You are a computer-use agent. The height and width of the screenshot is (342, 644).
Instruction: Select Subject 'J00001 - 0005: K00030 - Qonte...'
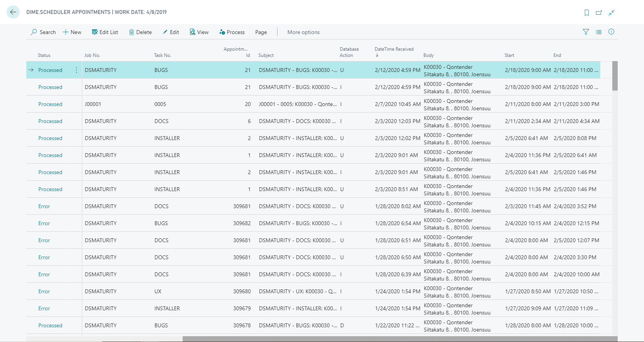pos(298,104)
